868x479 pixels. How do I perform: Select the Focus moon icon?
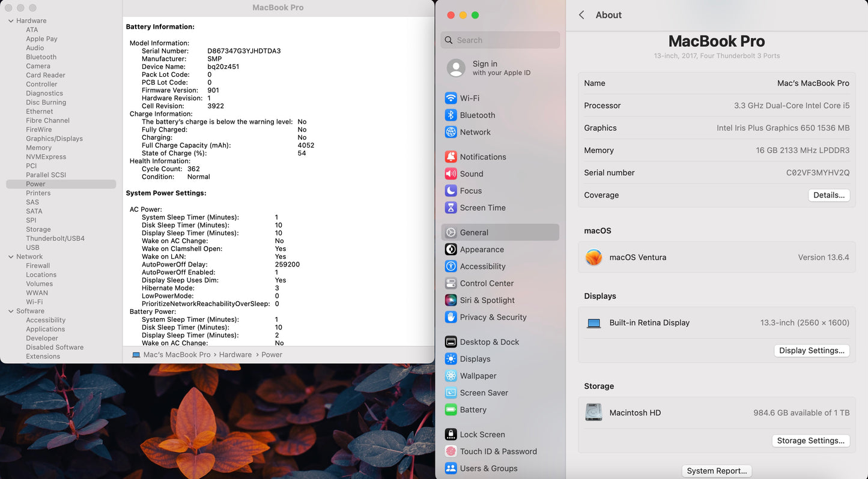pos(451,191)
